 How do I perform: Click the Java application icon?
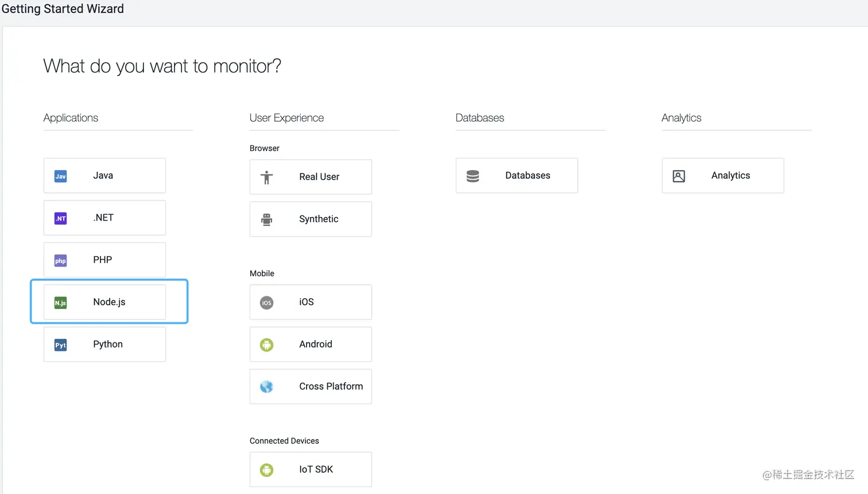tap(60, 176)
